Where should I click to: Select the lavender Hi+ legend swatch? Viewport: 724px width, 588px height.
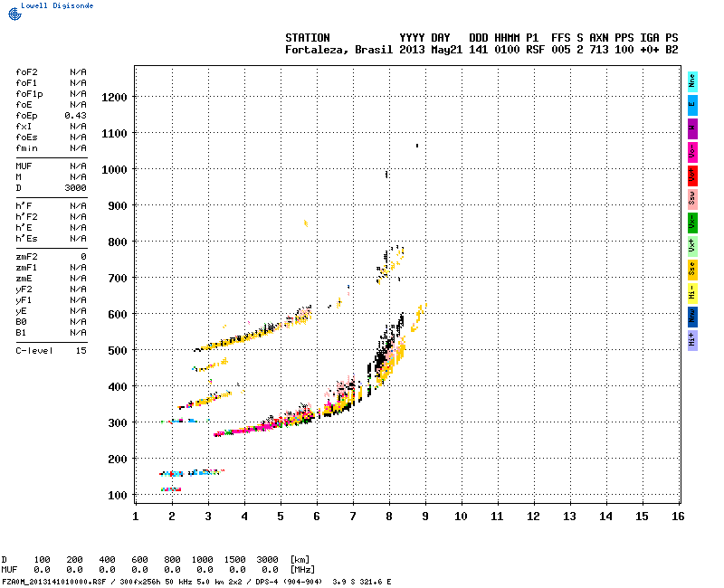click(692, 341)
